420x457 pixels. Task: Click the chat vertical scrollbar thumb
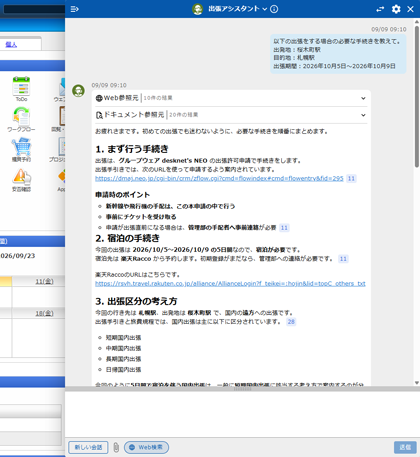(417, 96)
